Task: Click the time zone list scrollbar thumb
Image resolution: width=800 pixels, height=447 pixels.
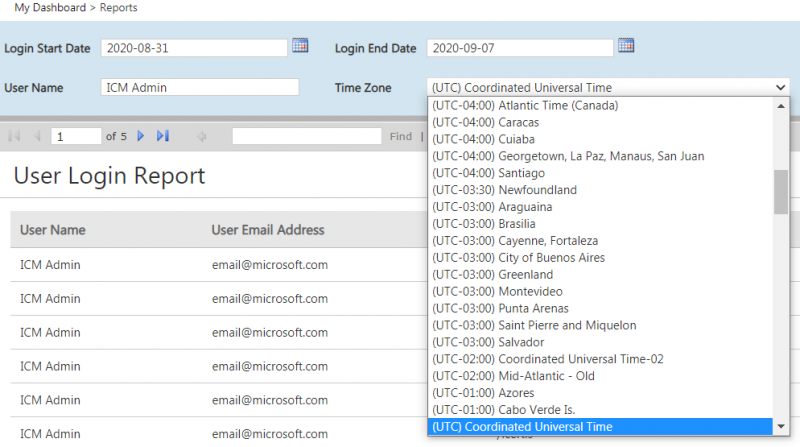Action: 780,192
